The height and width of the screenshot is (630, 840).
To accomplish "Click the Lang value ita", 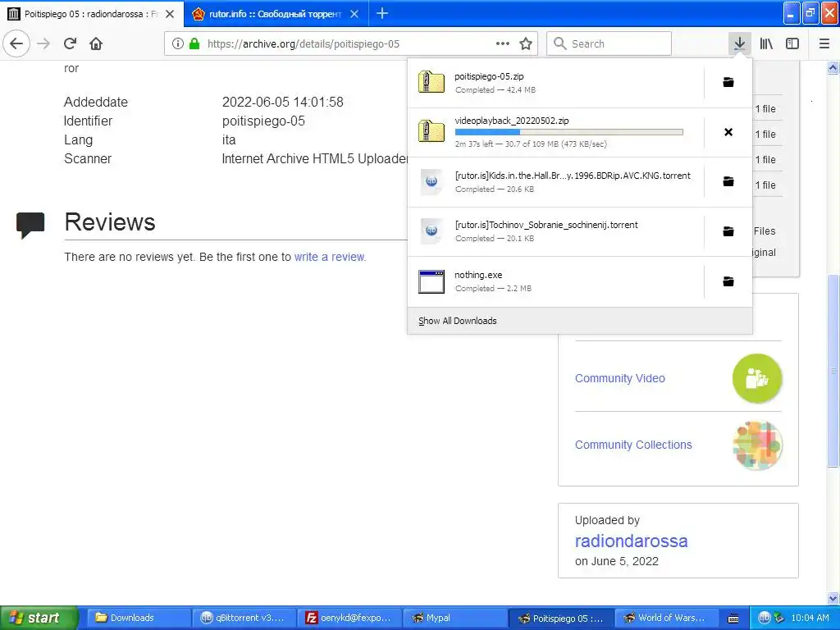I will click(x=229, y=139).
